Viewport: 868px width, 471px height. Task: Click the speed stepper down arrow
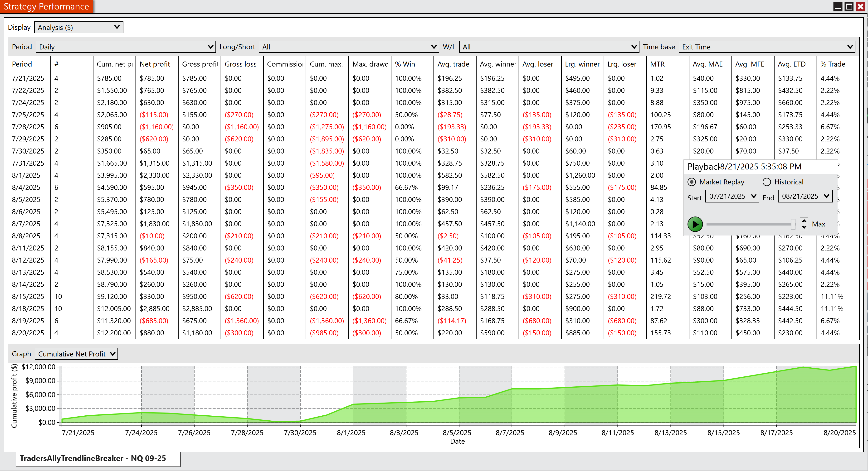point(804,227)
